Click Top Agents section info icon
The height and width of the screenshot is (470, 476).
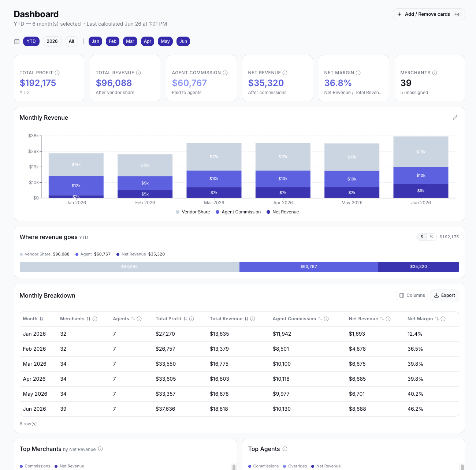click(x=285, y=449)
